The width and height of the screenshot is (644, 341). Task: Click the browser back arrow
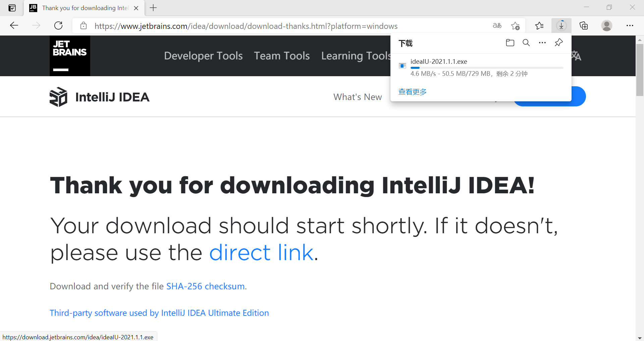coord(14,26)
